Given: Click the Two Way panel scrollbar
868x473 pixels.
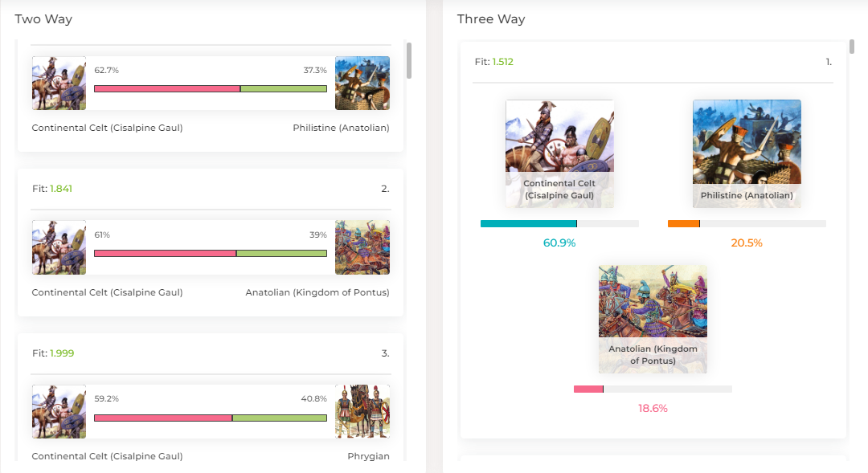Looking at the screenshot, I should point(409,60).
